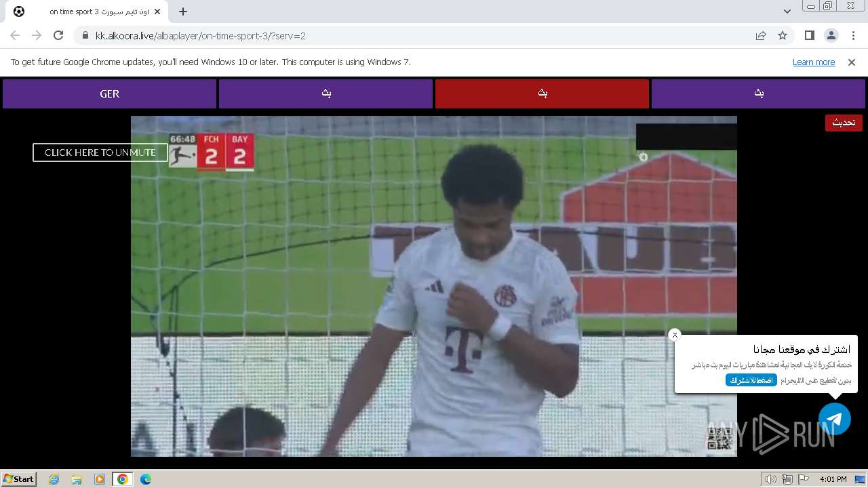
Task: Open Windows Media Player from taskbar
Action: [100, 479]
